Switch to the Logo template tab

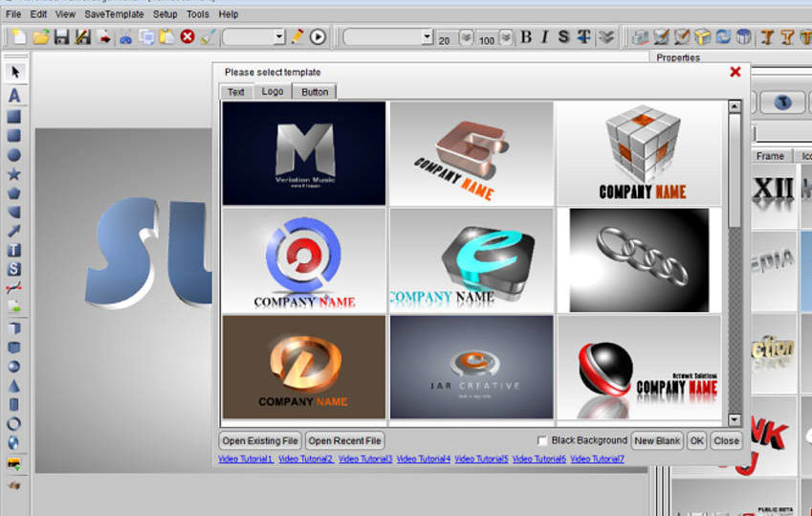(x=273, y=91)
